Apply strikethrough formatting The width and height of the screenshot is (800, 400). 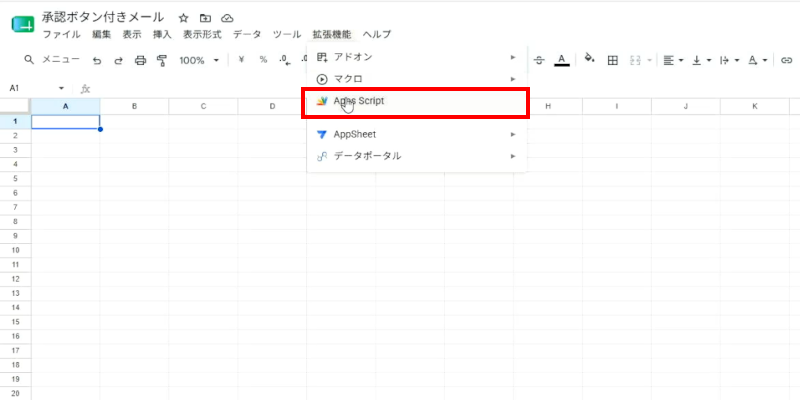click(x=539, y=60)
